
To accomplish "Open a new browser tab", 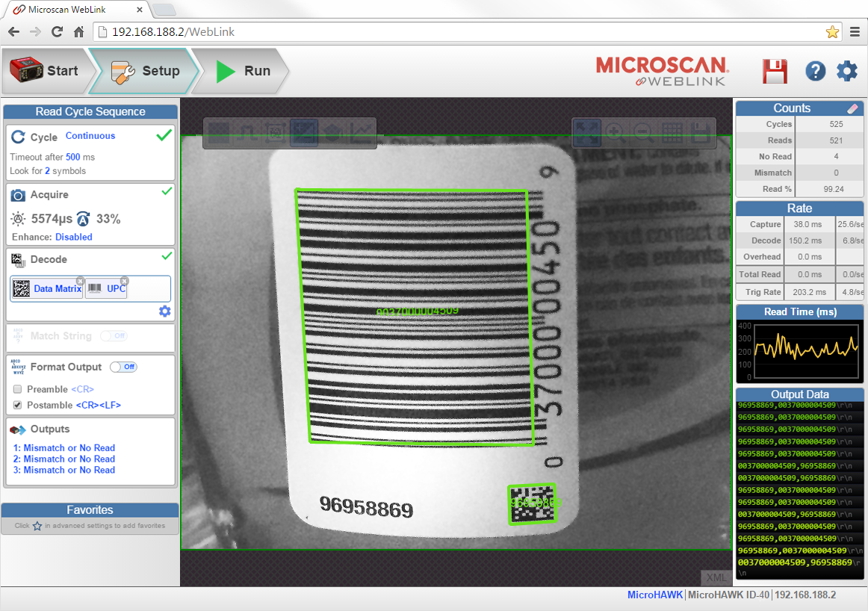I will (x=164, y=10).
